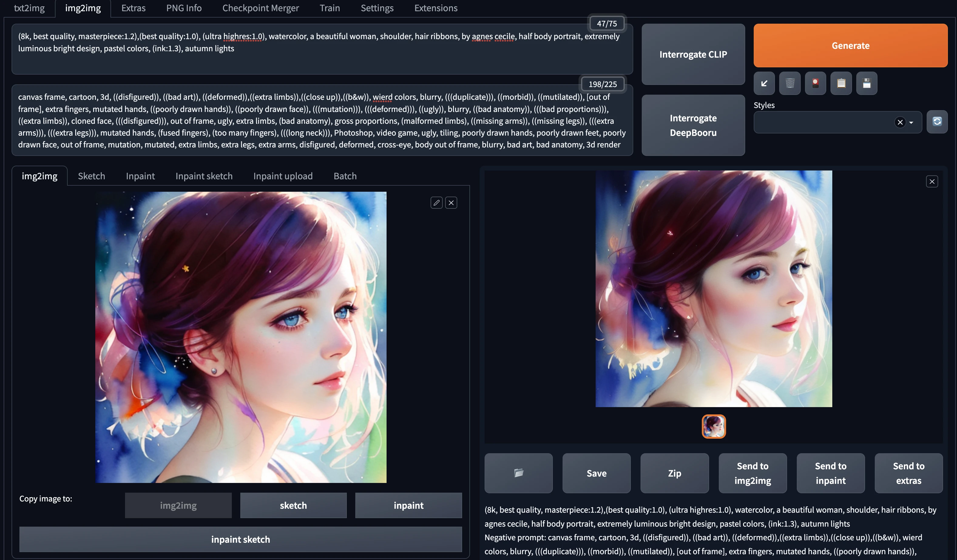Switch to the Inpaint sub-tab
Viewport: 957px width, 560px height.
(140, 176)
